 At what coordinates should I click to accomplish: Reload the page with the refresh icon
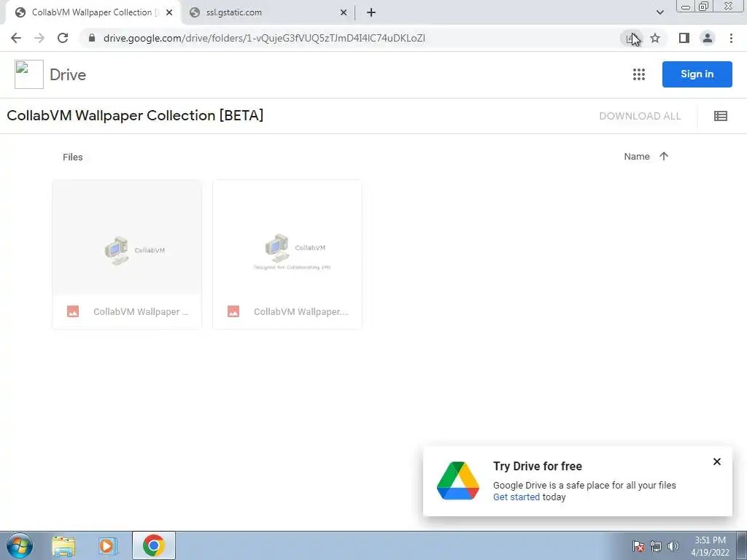click(63, 38)
